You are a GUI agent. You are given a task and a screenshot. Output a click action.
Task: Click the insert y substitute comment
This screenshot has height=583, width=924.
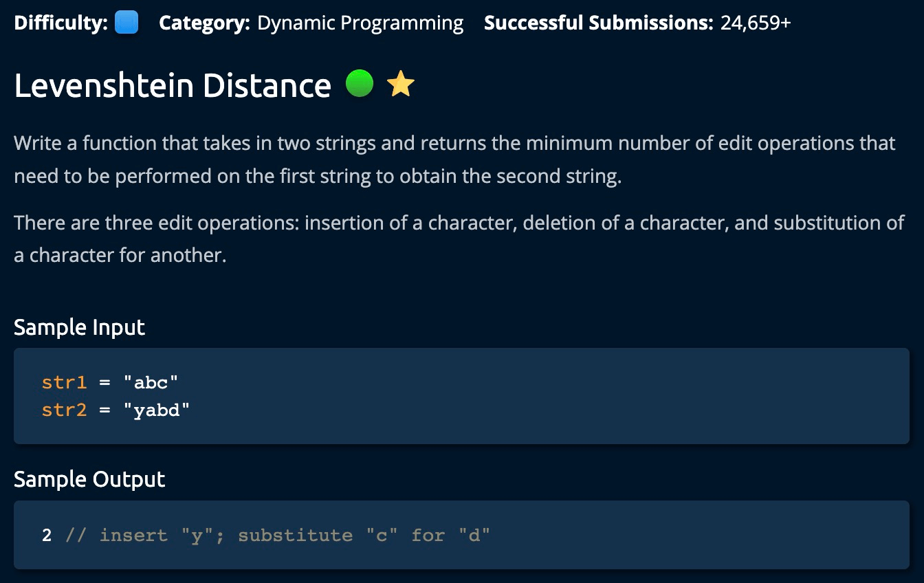(x=278, y=535)
